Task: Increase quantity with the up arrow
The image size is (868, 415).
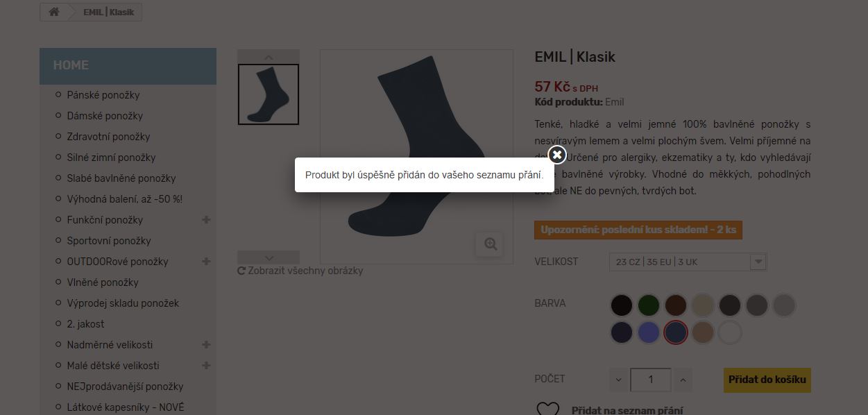Action: [683, 380]
